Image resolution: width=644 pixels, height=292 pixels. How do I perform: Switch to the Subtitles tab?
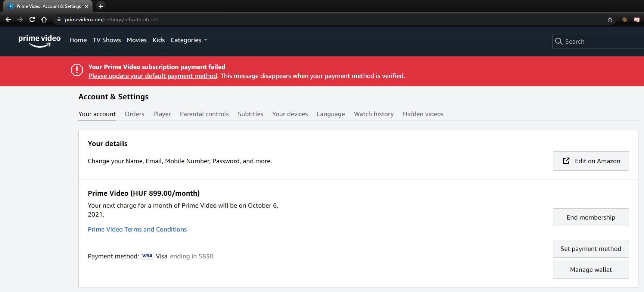coord(251,114)
